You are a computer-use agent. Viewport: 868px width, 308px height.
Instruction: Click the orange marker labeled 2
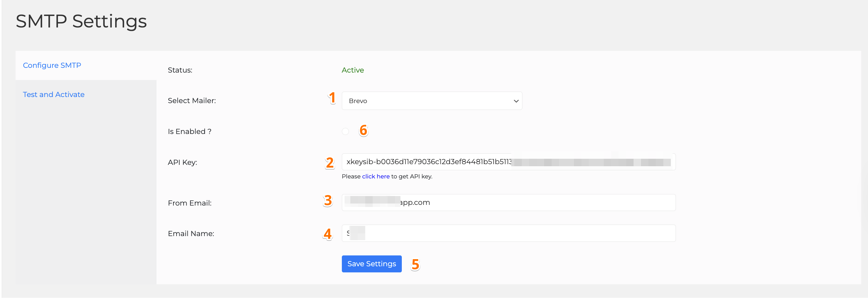pos(329,163)
